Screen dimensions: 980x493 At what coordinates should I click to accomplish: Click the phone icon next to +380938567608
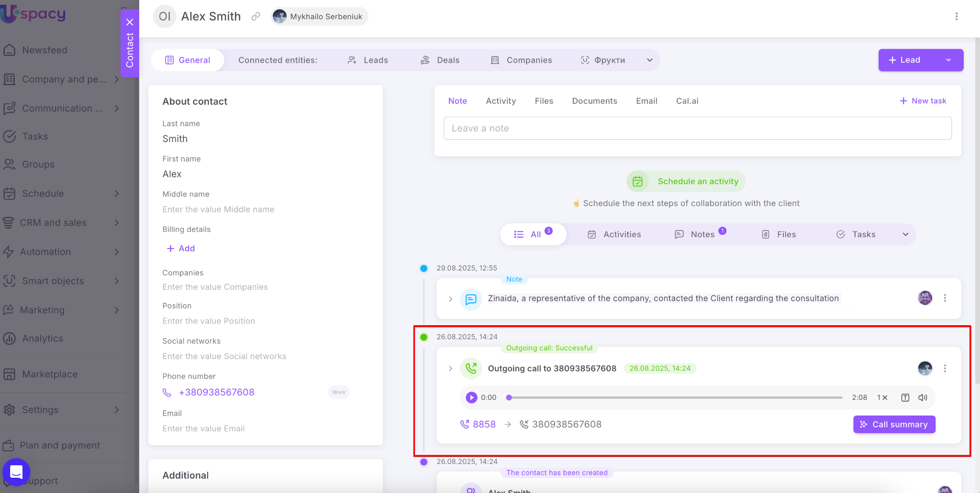(x=167, y=393)
